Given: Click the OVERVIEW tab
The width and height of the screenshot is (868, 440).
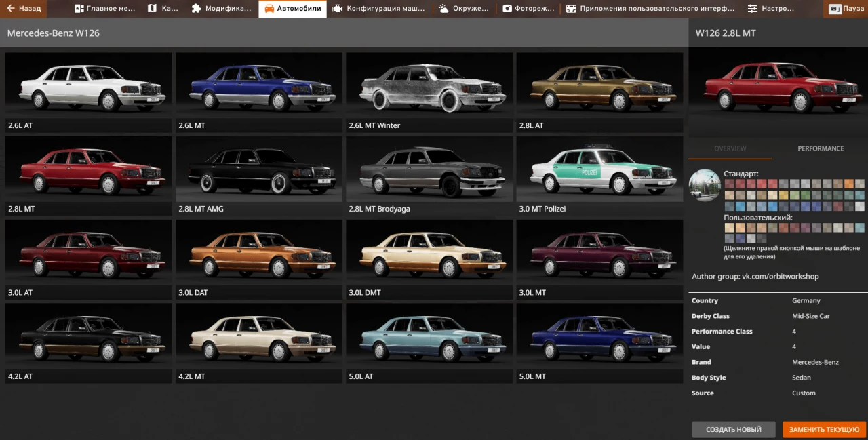Looking at the screenshot, I should [x=730, y=148].
